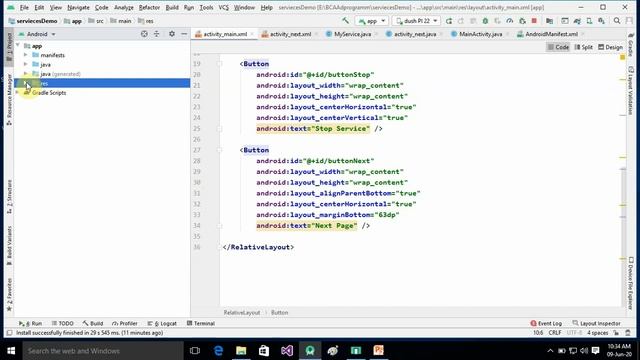640x360 pixels.
Task: Click the Attach Debugger to Process icon
Action: 522,21
